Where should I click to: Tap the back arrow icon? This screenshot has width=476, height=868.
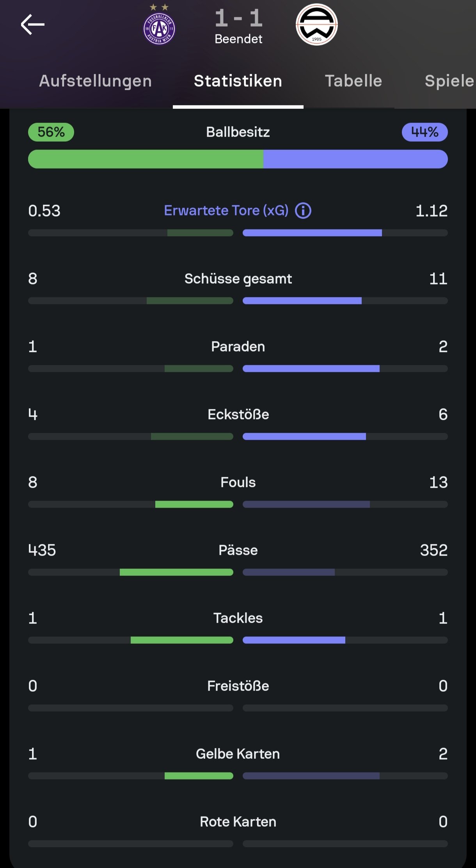pyautogui.click(x=33, y=25)
